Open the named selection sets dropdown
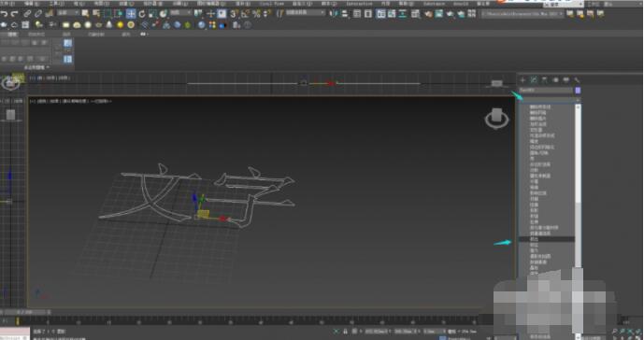644x340 pixels. coord(305,14)
